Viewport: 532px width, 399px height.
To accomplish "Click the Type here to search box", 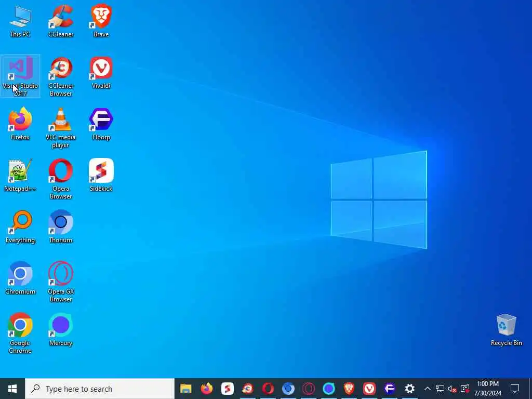I will (x=100, y=389).
